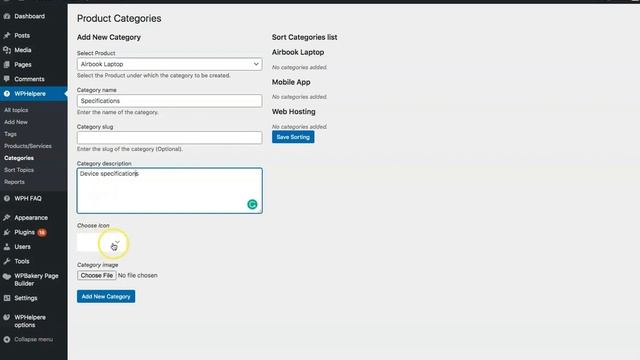The width and height of the screenshot is (640, 360).
Task: Click the Pages icon in sidebar
Action: click(7, 64)
